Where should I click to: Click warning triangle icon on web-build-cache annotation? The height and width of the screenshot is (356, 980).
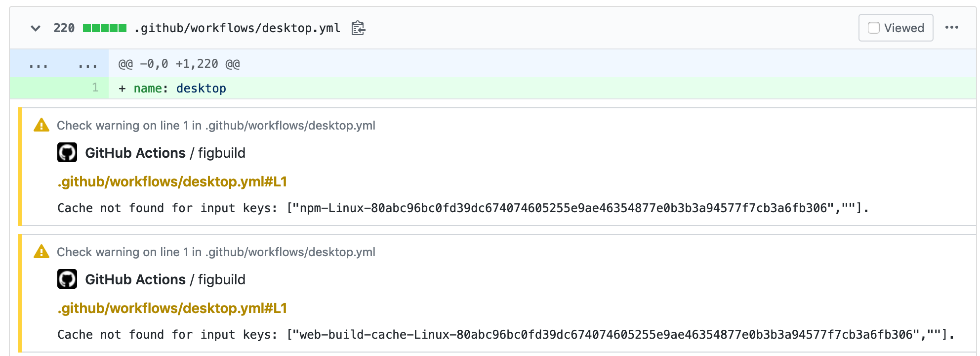pyautogui.click(x=41, y=252)
